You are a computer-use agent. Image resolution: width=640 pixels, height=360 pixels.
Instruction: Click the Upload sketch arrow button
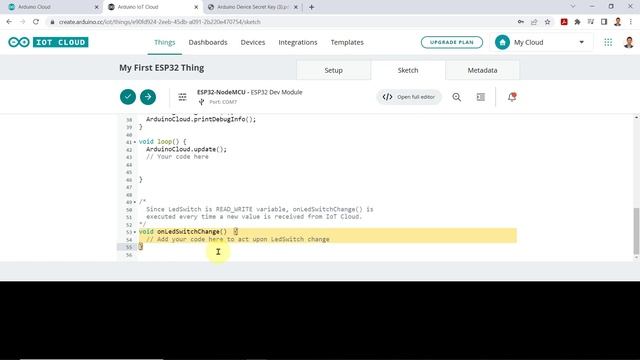[148, 97]
